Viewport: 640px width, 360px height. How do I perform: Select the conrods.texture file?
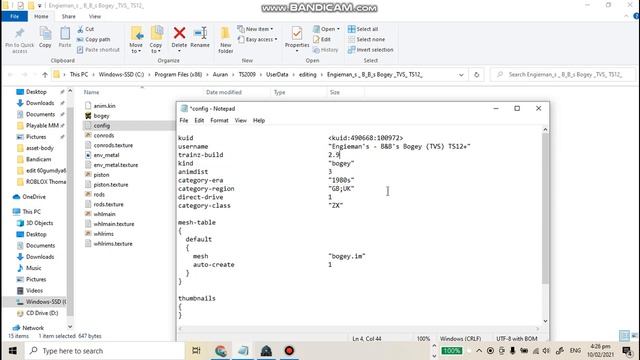113,145
